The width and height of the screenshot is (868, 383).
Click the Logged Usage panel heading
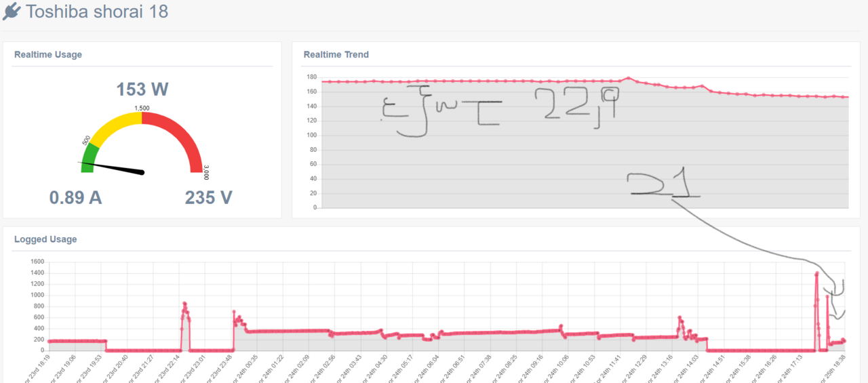coord(45,239)
